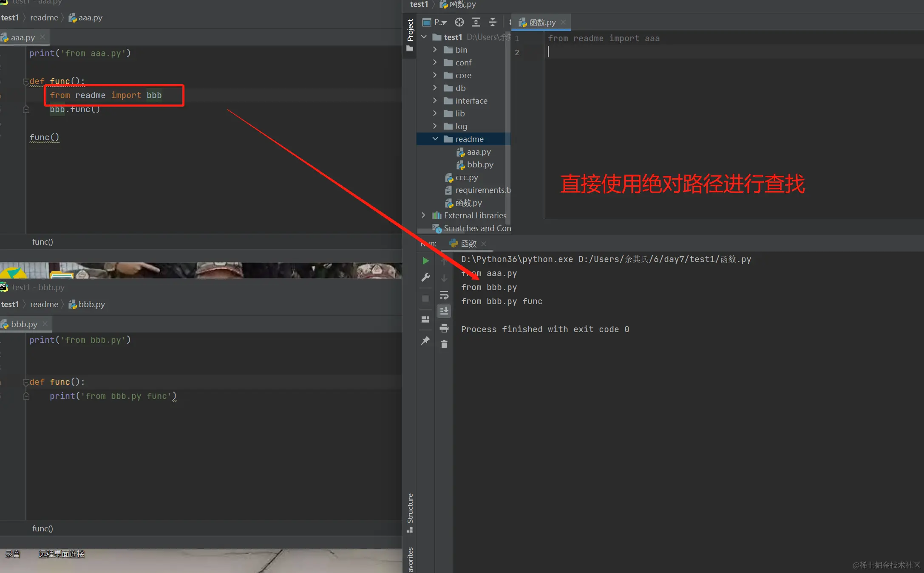Open Project view dropdown
Screen dimensions: 924x573
[440, 22]
